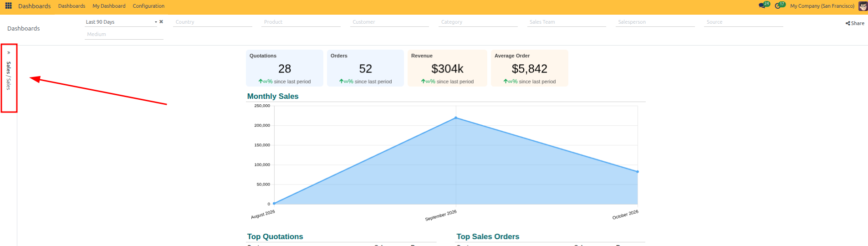Clear the Last 90 Days filter
The image size is (868, 246).
pos(161,21)
